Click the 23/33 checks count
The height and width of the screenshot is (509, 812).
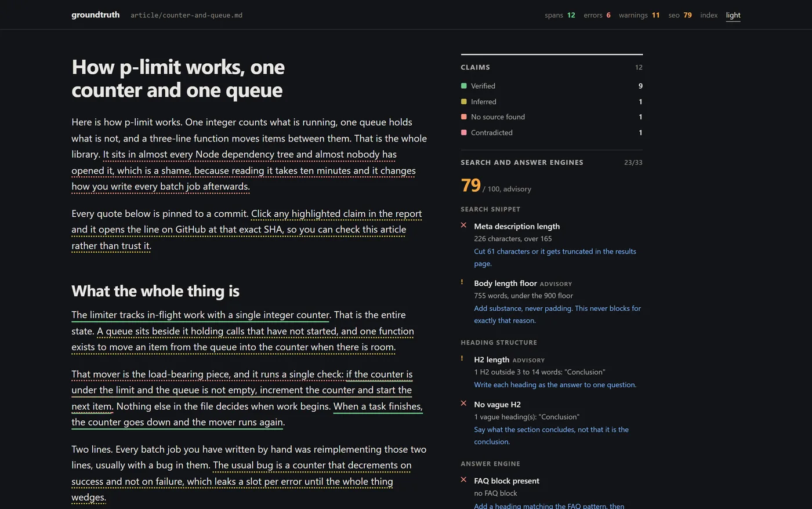pyautogui.click(x=633, y=162)
